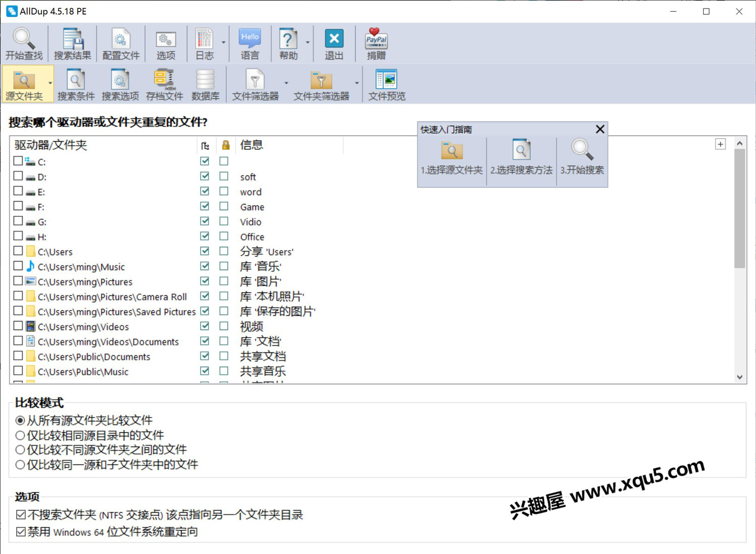Image resolution: width=756 pixels, height=554 pixels.
Task: Uncheck subfolder checkbox for F: drive
Action: [x=205, y=206]
